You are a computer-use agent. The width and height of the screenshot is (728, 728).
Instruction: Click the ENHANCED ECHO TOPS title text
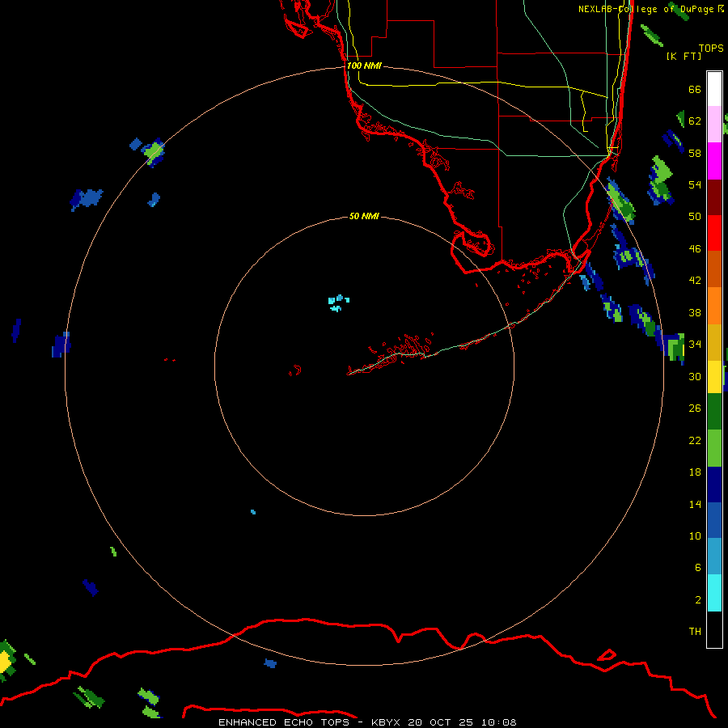(x=284, y=722)
